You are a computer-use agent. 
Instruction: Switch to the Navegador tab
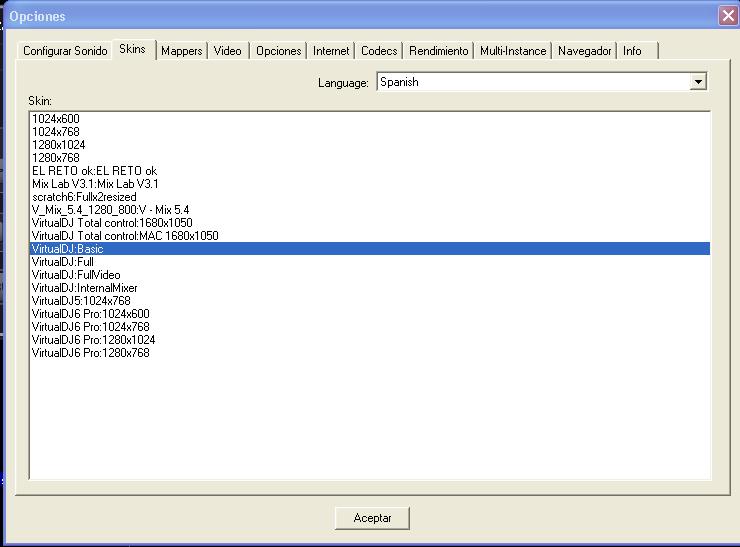584,51
